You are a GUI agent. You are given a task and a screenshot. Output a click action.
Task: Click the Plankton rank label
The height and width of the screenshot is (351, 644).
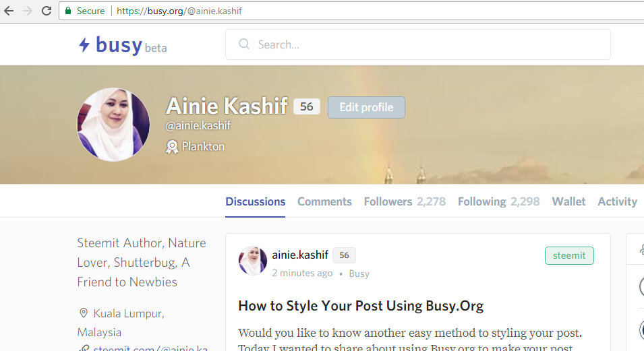pos(203,147)
